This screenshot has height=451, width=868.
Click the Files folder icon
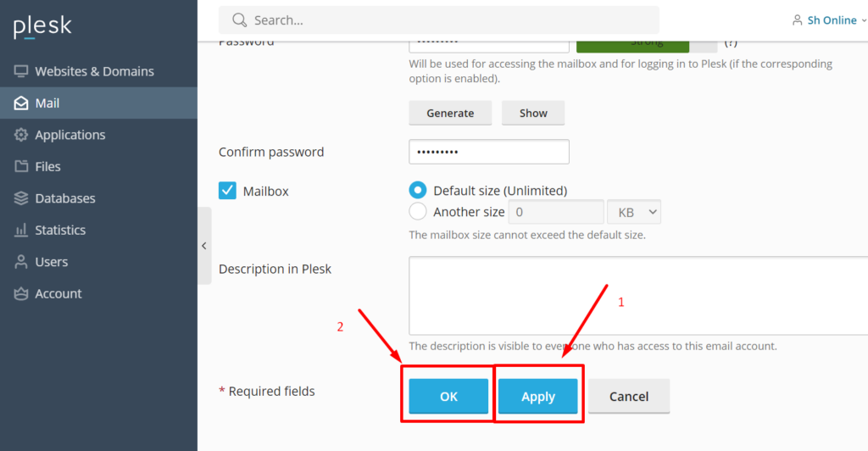click(21, 166)
